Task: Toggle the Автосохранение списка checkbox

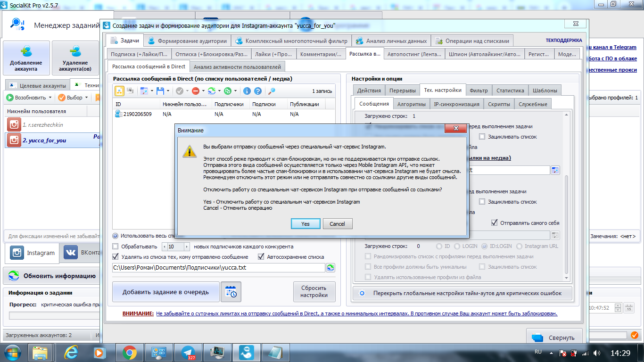Action: (x=261, y=257)
